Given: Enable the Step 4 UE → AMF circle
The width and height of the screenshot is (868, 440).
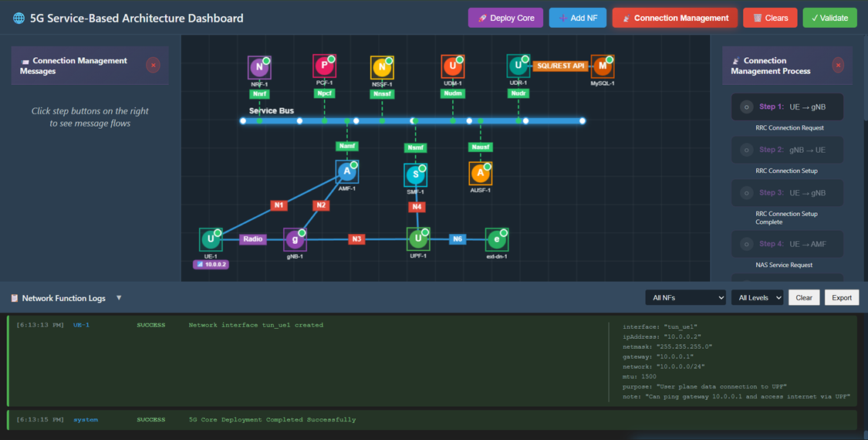Looking at the screenshot, I should point(746,245).
